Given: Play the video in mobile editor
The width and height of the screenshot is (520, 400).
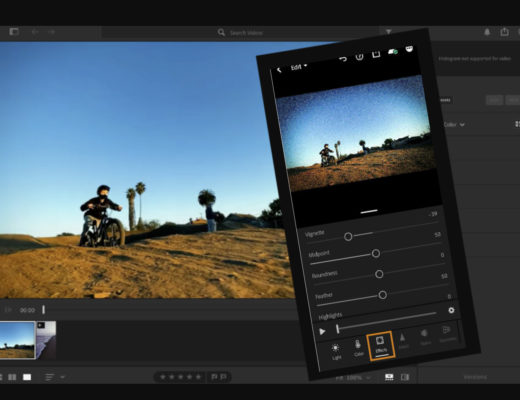Looking at the screenshot, I should pos(322,331).
